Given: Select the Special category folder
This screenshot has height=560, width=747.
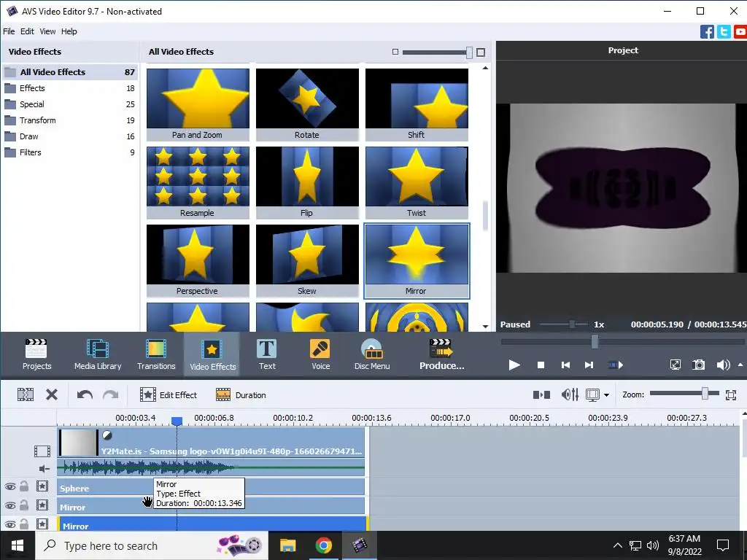Looking at the screenshot, I should (x=69, y=104).
